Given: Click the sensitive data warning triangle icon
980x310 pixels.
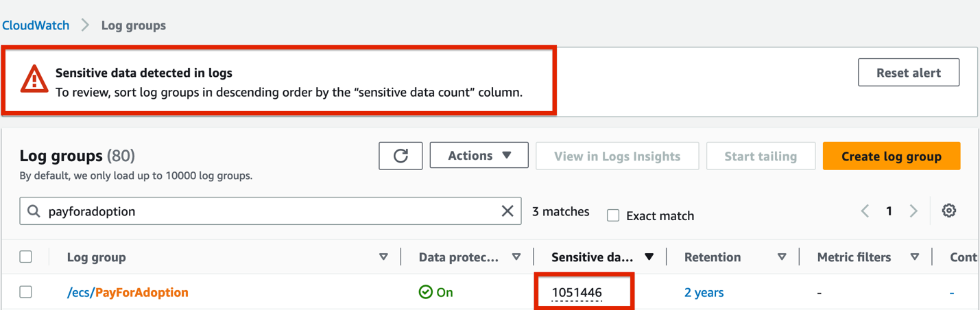Looking at the screenshot, I should [34, 80].
